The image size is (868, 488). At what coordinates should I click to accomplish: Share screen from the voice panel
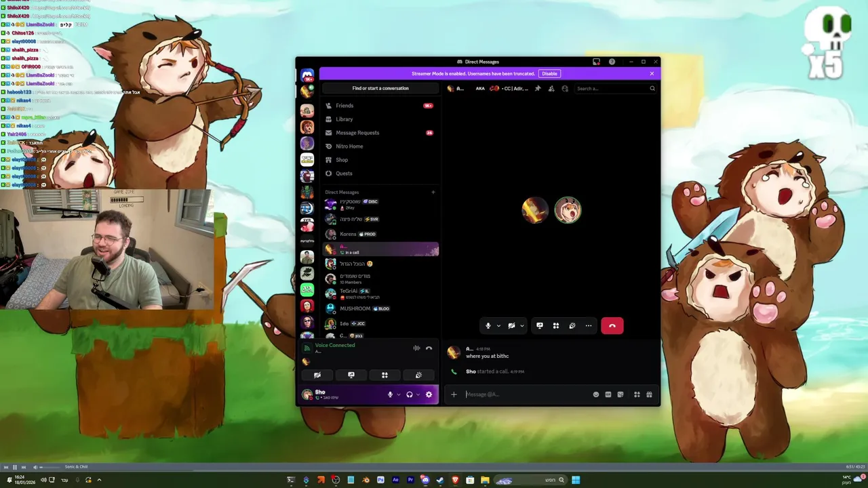click(x=351, y=375)
